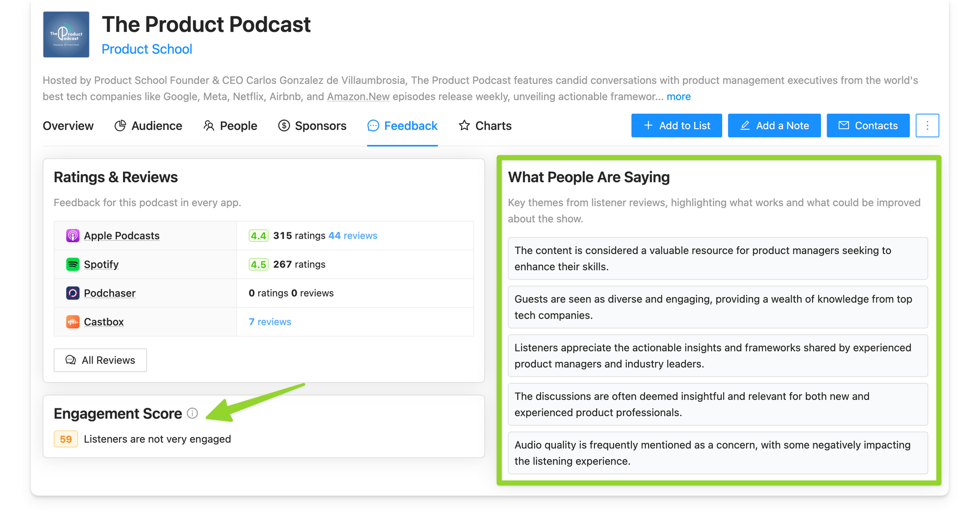Open the three-dot more options menu

[x=927, y=125]
